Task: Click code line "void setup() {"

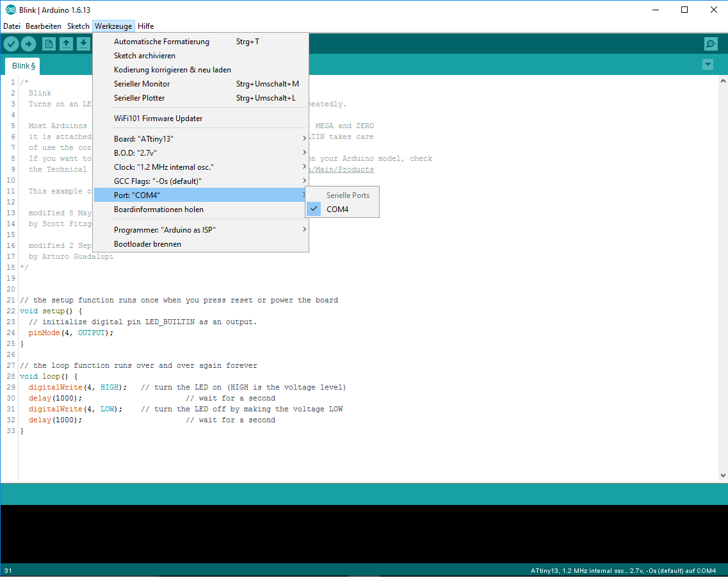Action: (51, 311)
